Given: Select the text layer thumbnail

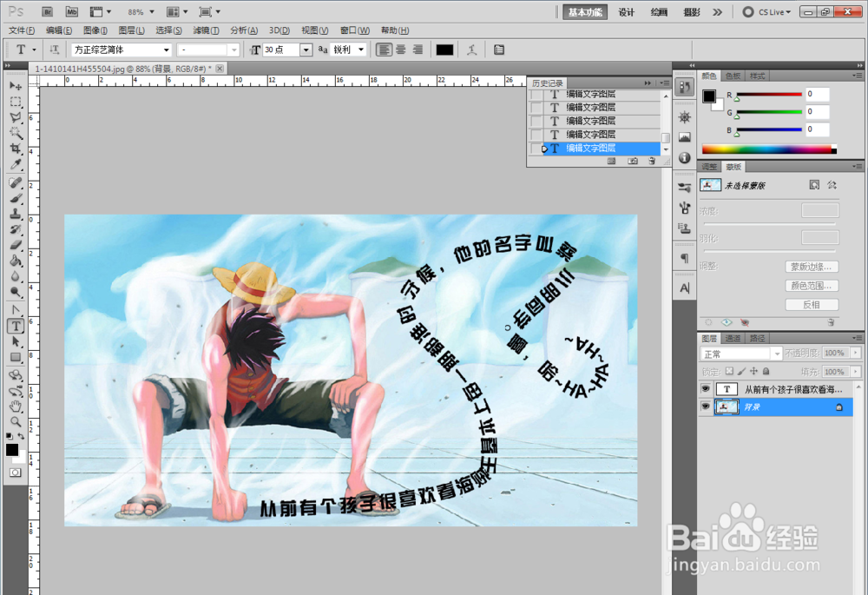Looking at the screenshot, I should point(727,389).
